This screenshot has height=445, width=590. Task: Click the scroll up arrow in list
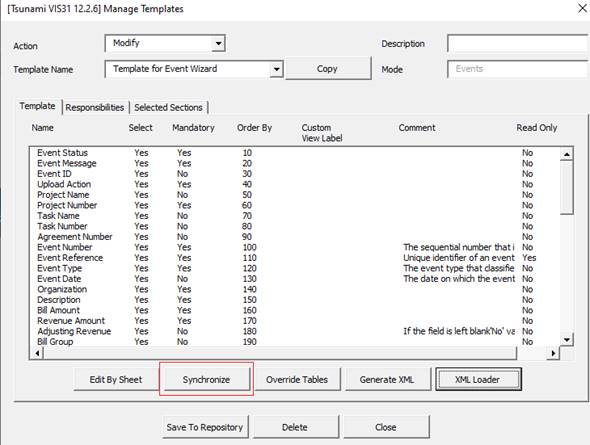pos(567,154)
